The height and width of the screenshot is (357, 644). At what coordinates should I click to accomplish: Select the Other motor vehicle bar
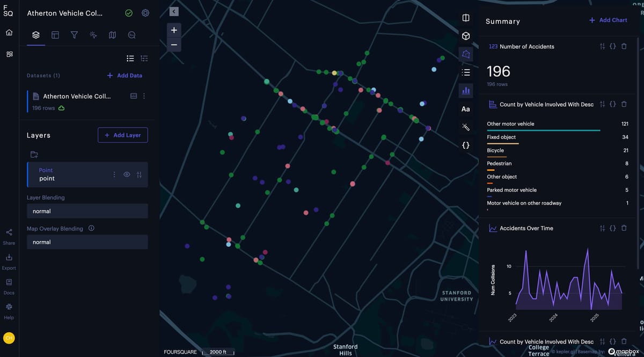pos(543,130)
